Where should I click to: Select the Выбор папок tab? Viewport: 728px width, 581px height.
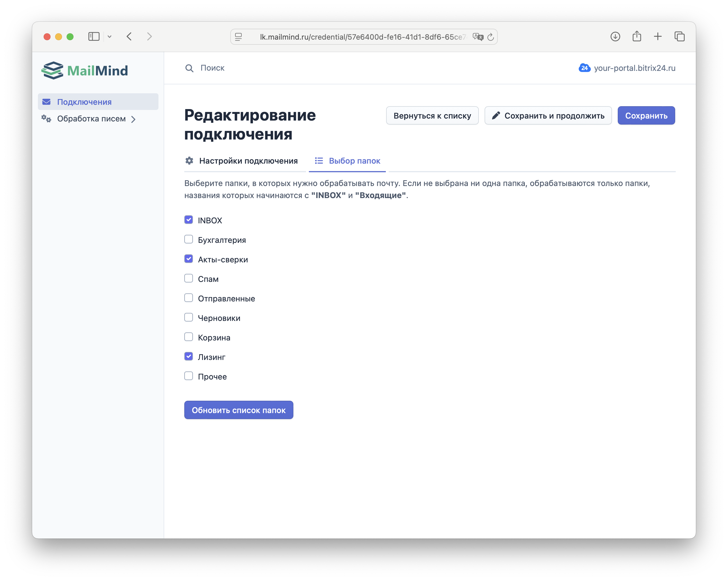(355, 161)
